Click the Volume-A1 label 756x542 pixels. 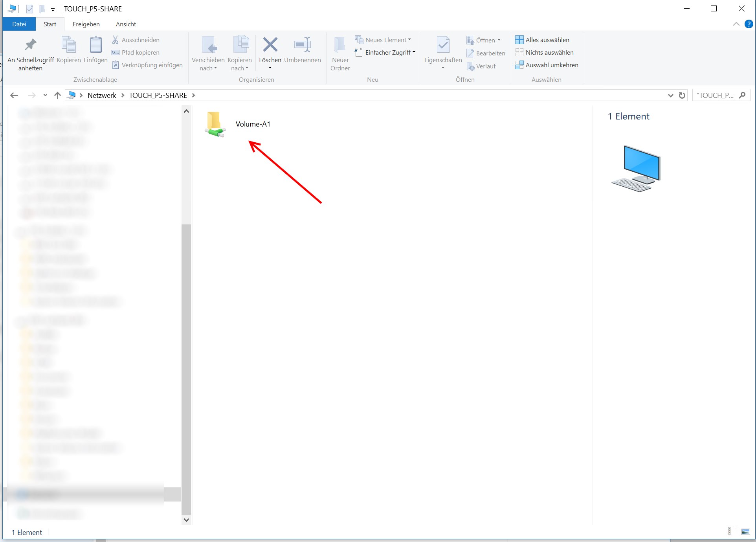tap(253, 124)
